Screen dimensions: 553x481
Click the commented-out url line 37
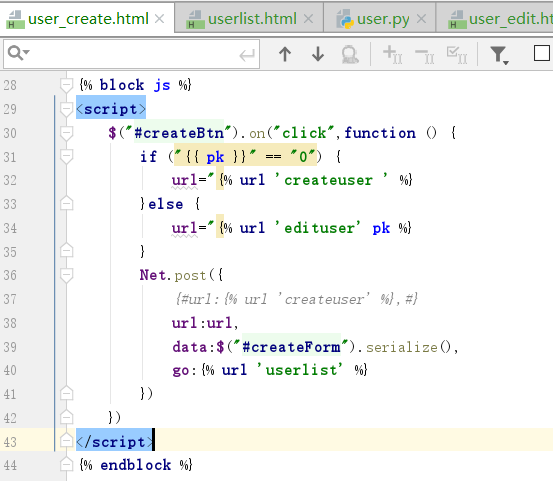[x=297, y=299]
